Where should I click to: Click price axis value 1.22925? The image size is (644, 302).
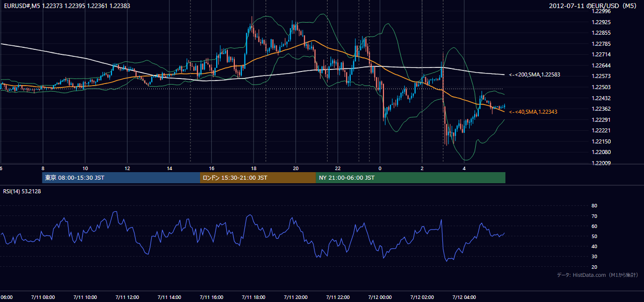point(601,23)
